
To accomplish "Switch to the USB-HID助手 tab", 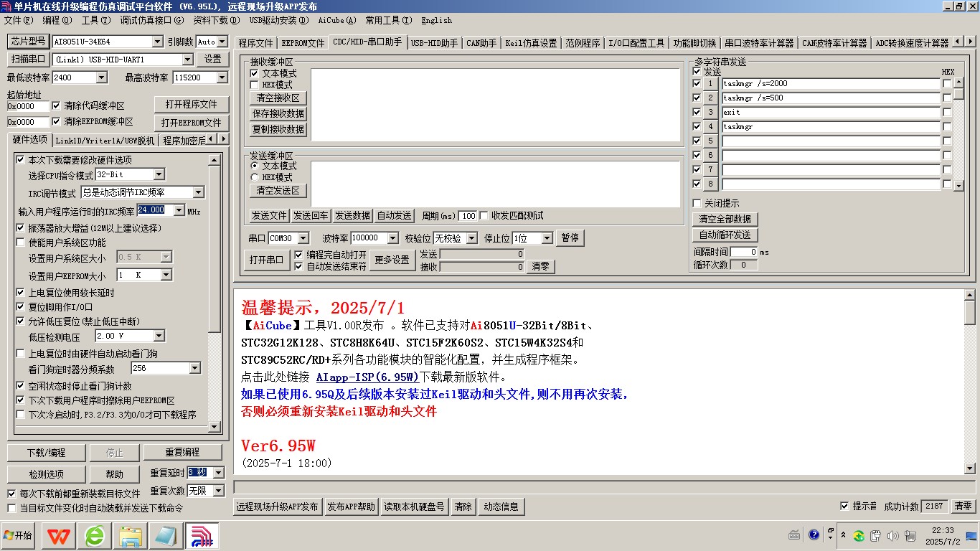I will click(x=435, y=43).
